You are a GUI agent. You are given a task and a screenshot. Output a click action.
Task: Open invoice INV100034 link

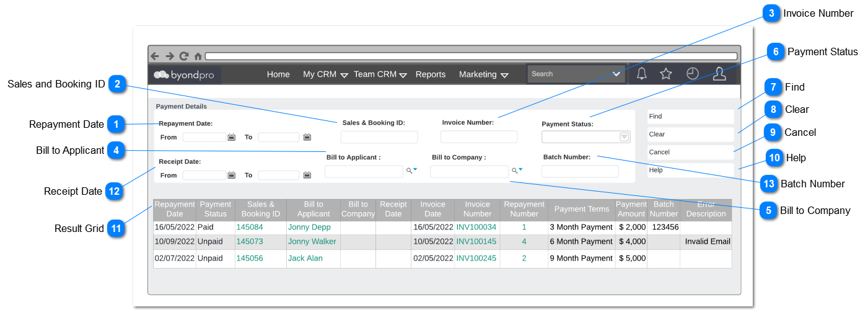[x=476, y=228]
